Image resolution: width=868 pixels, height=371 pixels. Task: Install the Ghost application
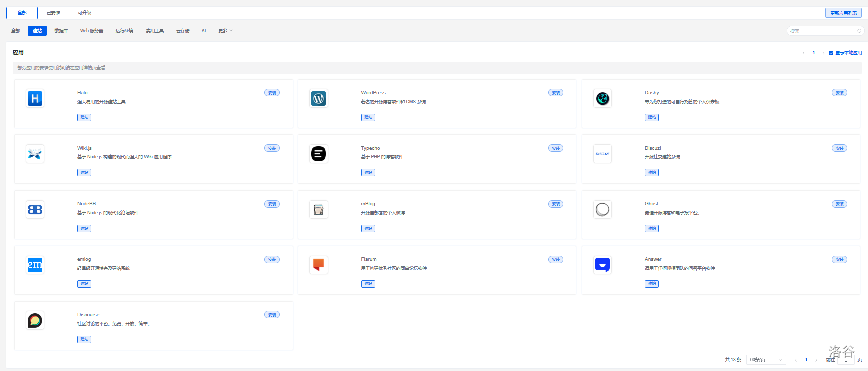coord(839,204)
